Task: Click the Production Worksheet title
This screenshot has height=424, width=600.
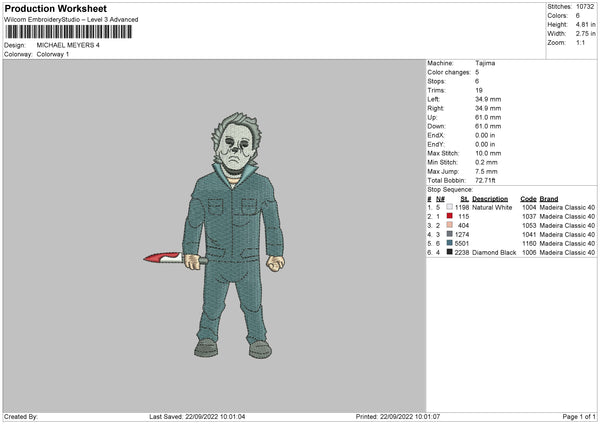Action: tap(56, 8)
